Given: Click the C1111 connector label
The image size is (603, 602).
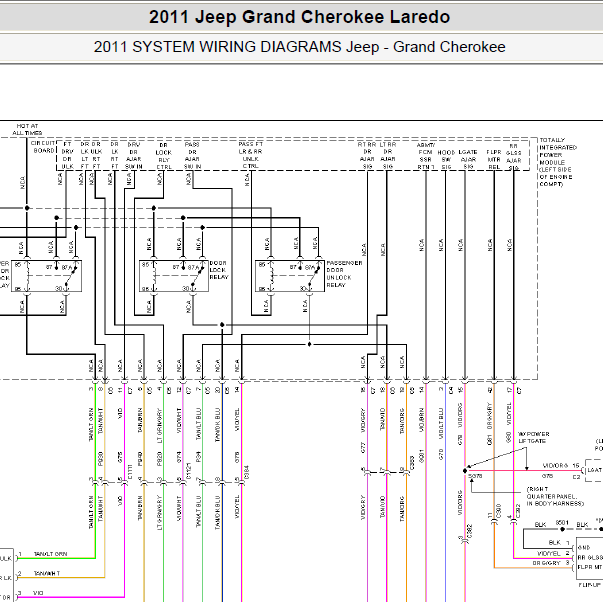Looking at the screenshot, I should pyautogui.click(x=130, y=472).
